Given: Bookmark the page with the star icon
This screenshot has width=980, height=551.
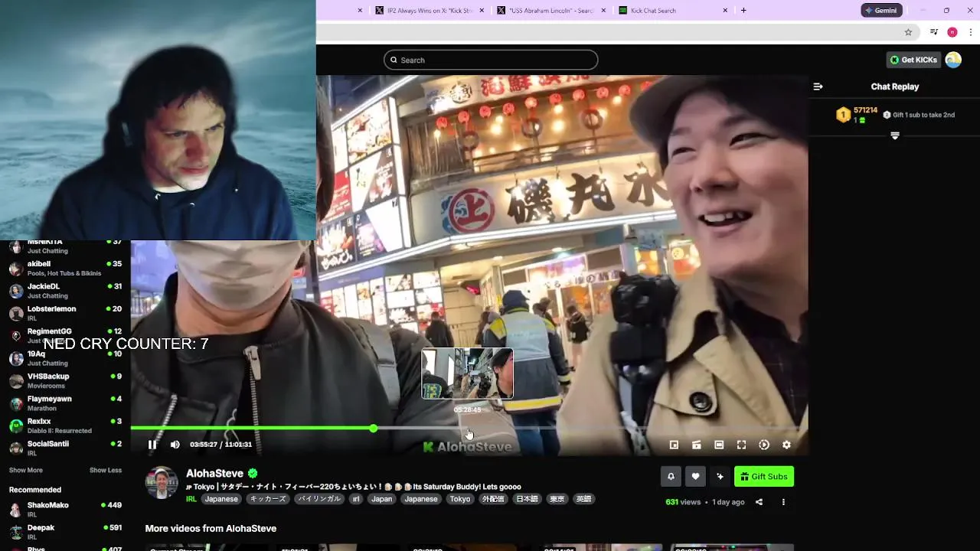Looking at the screenshot, I should pos(908,32).
